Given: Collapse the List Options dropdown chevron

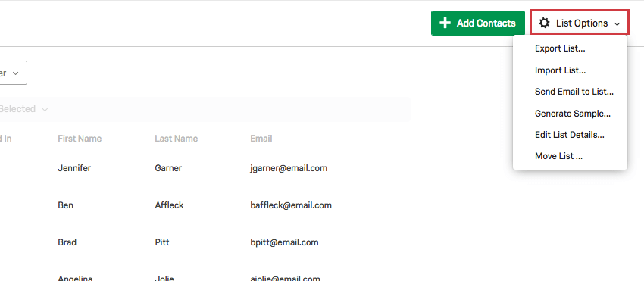Looking at the screenshot, I should (617, 23).
